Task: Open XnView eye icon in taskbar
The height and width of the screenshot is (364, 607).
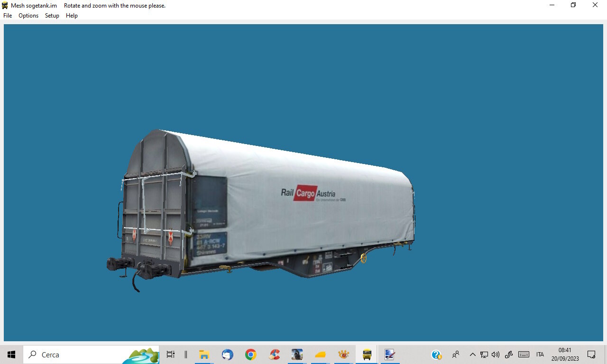Action: [x=344, y=355]
